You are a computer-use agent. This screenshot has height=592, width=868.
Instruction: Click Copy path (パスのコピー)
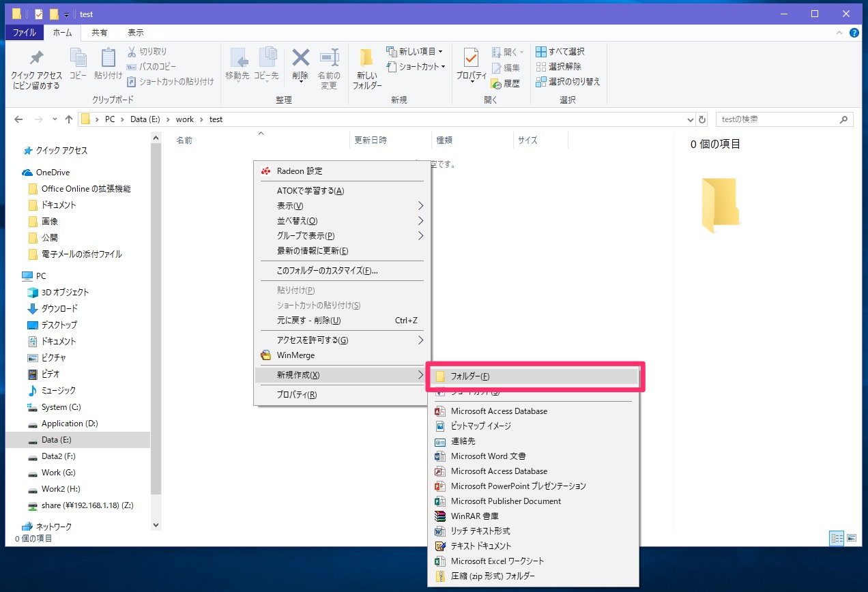pyautogui.click(x=151, y=66)
